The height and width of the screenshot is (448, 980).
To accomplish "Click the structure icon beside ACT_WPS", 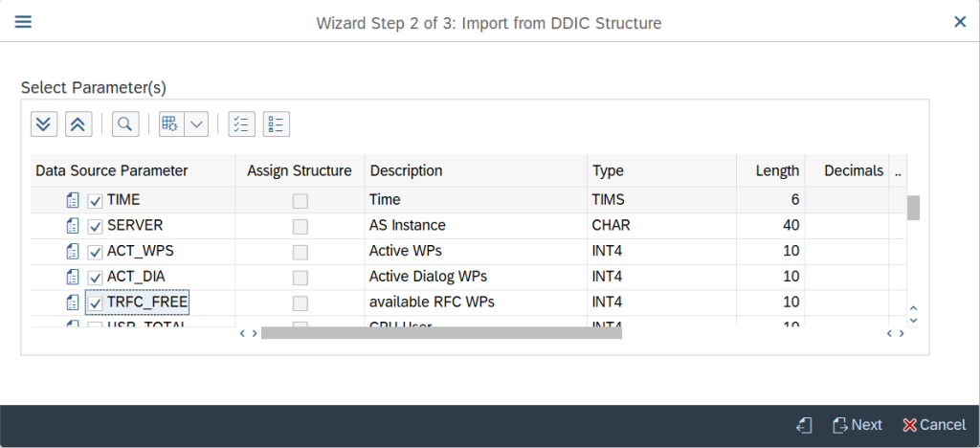I will (x=73, y=252).
